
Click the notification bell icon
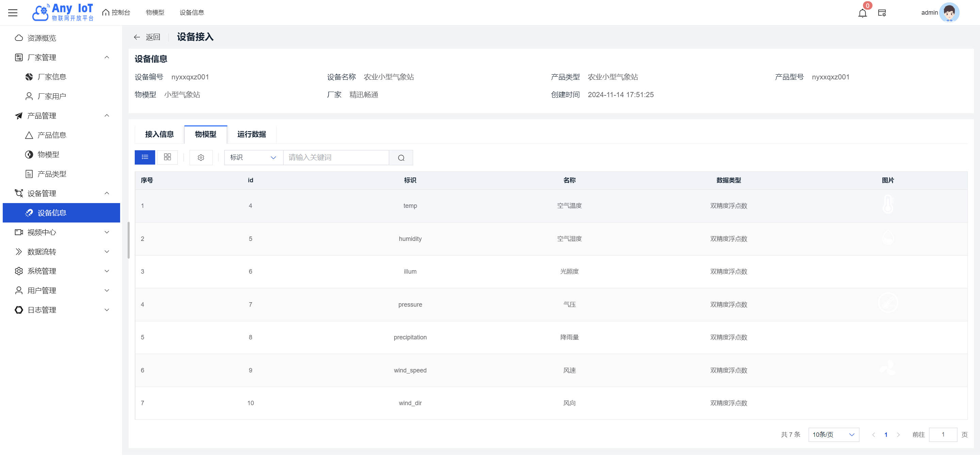coord(862,13)
